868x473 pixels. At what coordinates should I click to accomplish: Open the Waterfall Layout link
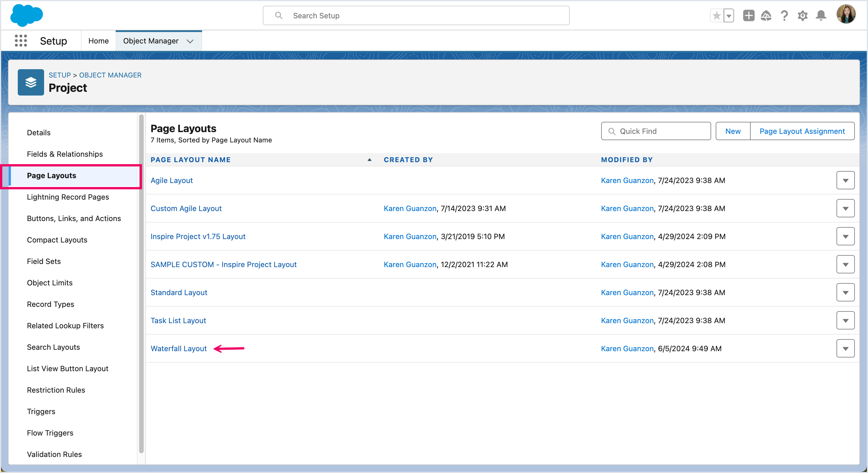point(179,348)
